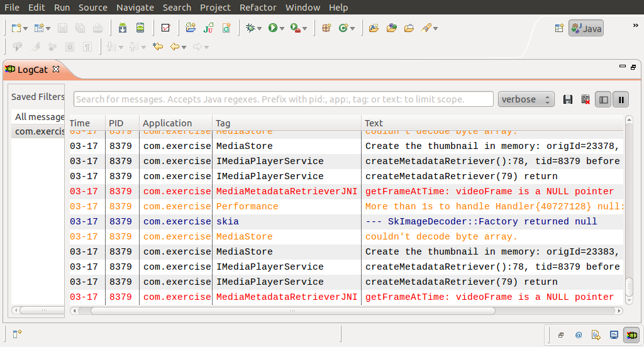Start Debug with bug icon
644x347 pixels.
point(250,28)
